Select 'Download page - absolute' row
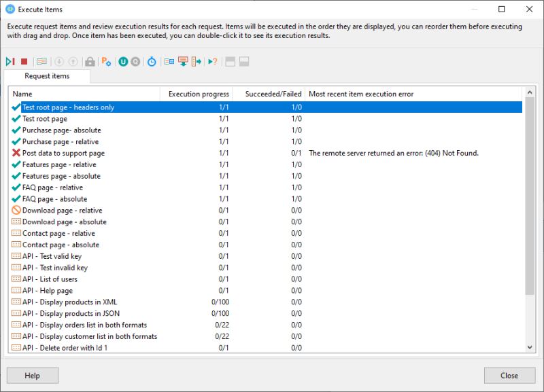The image size is (544, 392). [x=266, y=221]
